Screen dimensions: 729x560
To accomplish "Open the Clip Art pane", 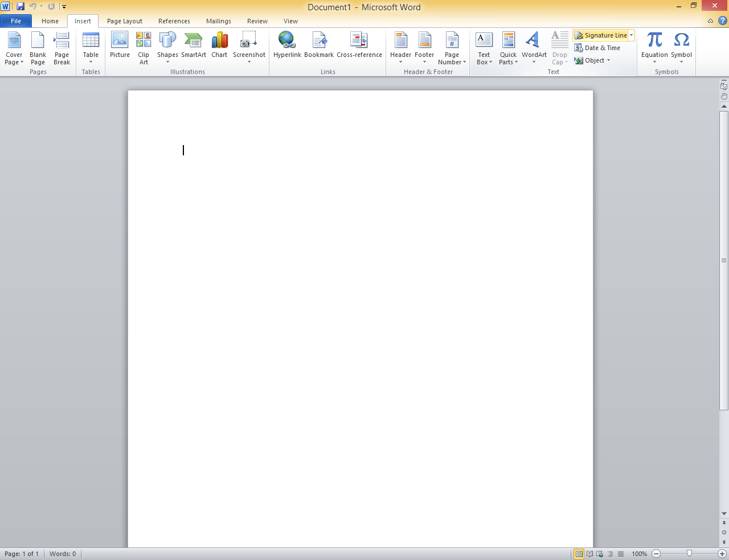I will pyautogui.click(x=144, y=48).
